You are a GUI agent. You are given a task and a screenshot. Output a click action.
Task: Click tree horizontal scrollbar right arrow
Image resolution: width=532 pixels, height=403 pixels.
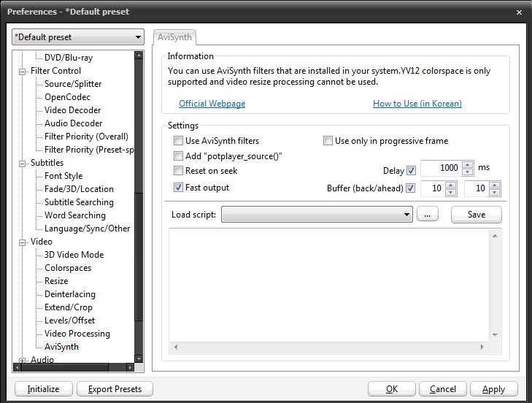coord(130,367)
